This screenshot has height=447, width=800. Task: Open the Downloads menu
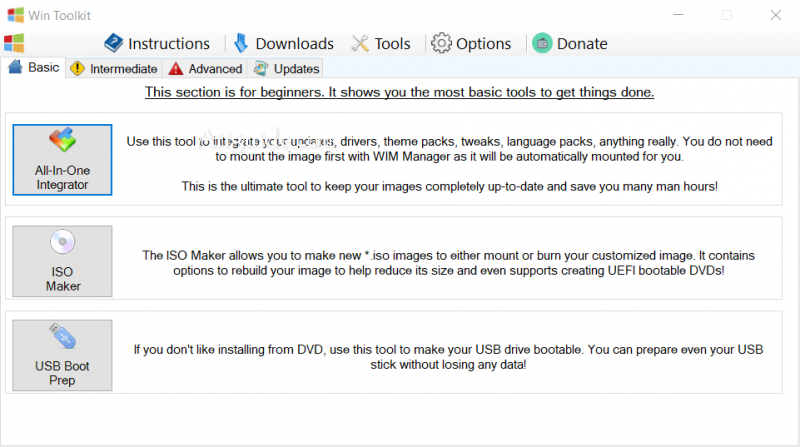(284, 43)
